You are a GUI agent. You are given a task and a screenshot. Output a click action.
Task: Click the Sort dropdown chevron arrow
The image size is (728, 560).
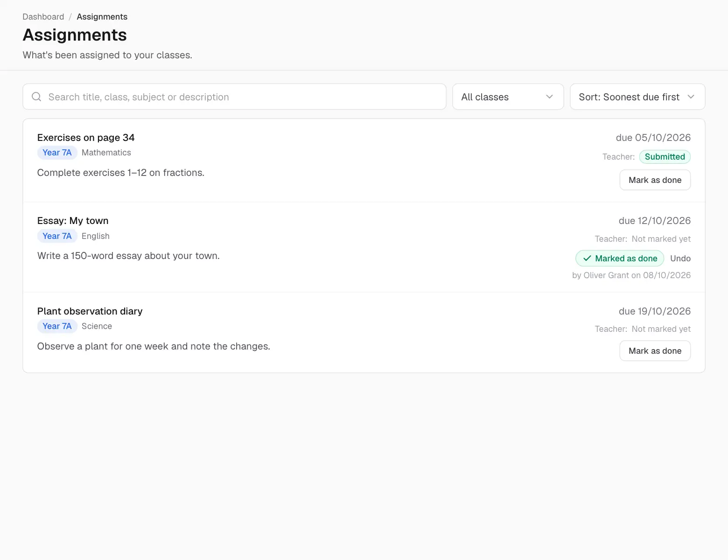691,97
